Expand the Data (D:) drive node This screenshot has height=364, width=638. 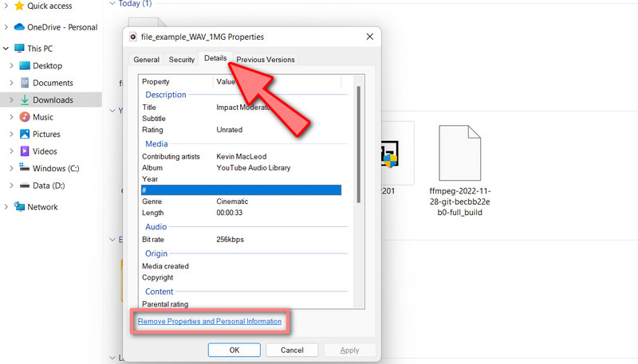(x=11, y=186)
